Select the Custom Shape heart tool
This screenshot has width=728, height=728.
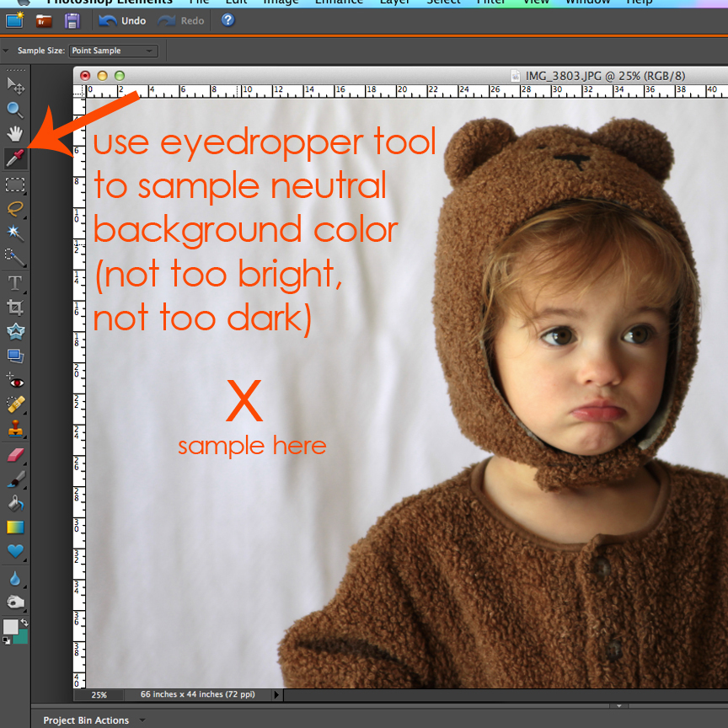pos(15,552)
